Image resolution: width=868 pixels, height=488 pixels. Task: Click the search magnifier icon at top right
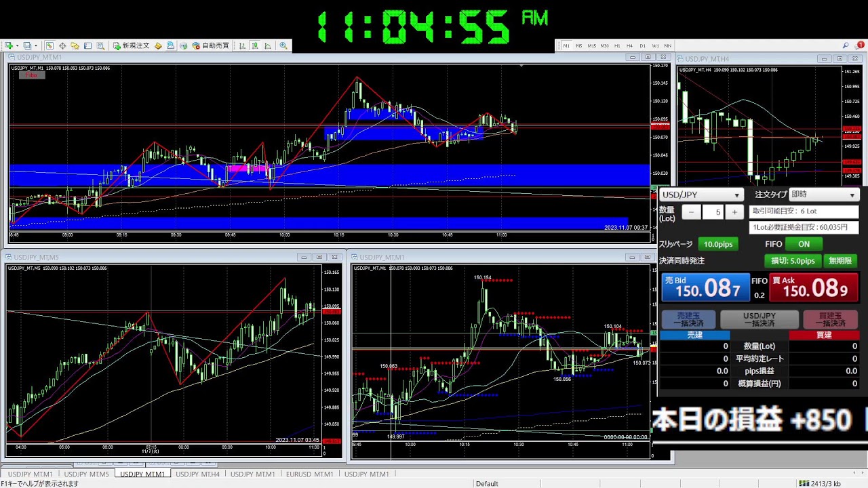[846, 45]
